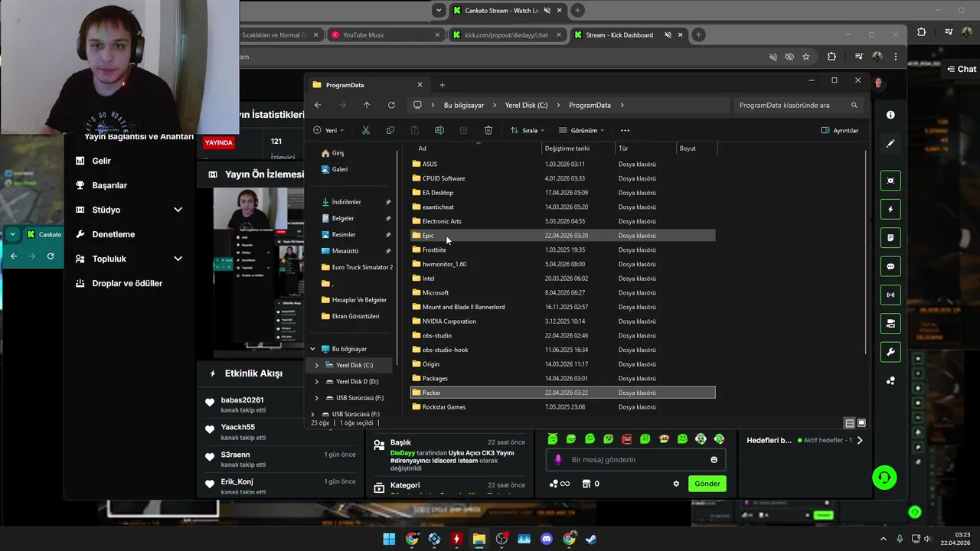Open Discord from the taskbar

coord(547,539)
